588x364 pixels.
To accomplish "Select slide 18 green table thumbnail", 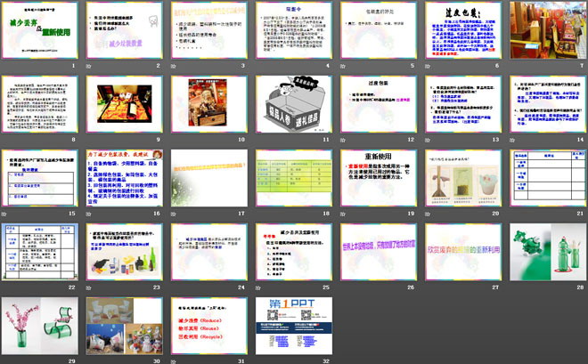I will (294, 178).
